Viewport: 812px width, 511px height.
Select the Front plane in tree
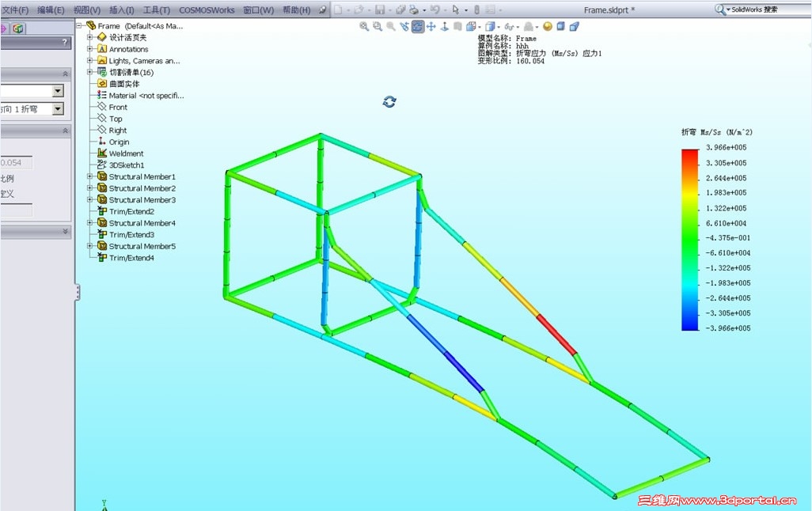point(112,107)
